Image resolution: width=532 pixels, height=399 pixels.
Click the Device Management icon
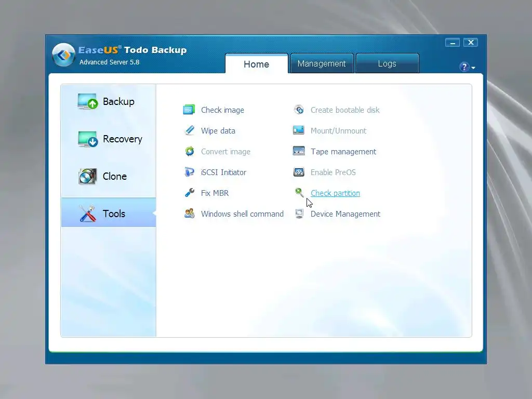(x=299, y=214)
